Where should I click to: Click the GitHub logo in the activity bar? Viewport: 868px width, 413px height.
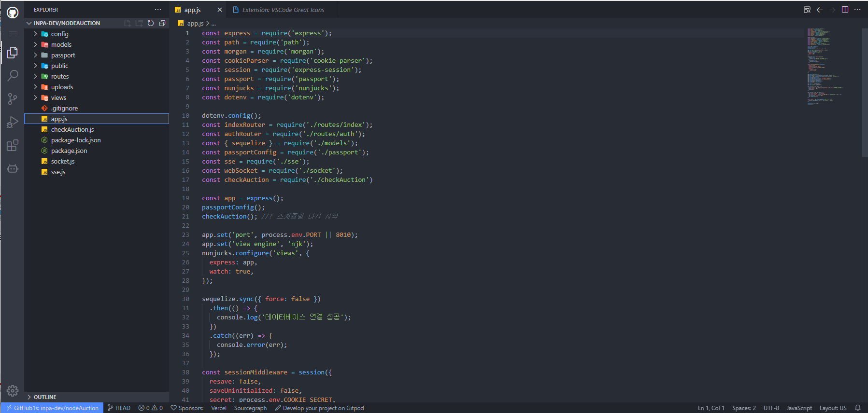13,13
